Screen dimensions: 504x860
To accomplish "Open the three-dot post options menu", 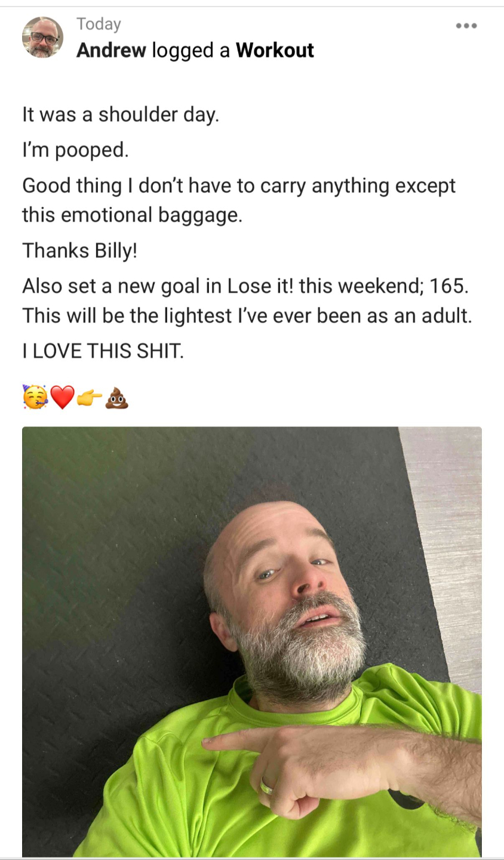I will [x=466, y=26].
